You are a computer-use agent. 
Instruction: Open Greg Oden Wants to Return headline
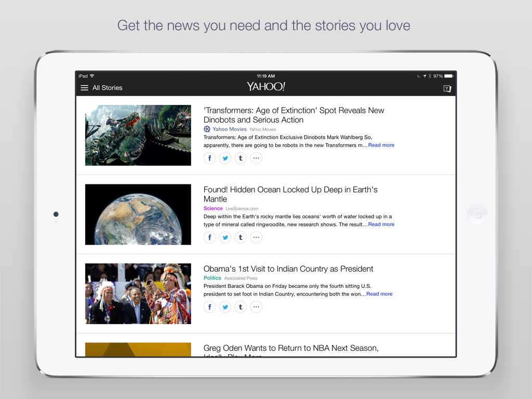coord(291,351)
